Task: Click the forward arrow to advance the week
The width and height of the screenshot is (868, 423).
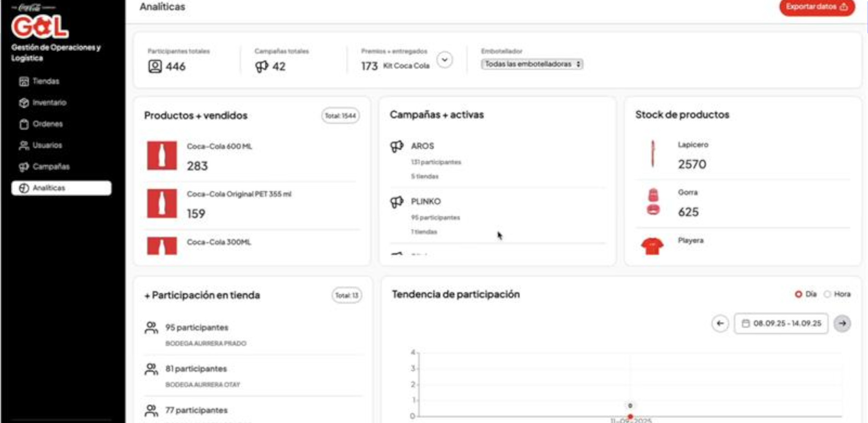Action: point(843,324)
